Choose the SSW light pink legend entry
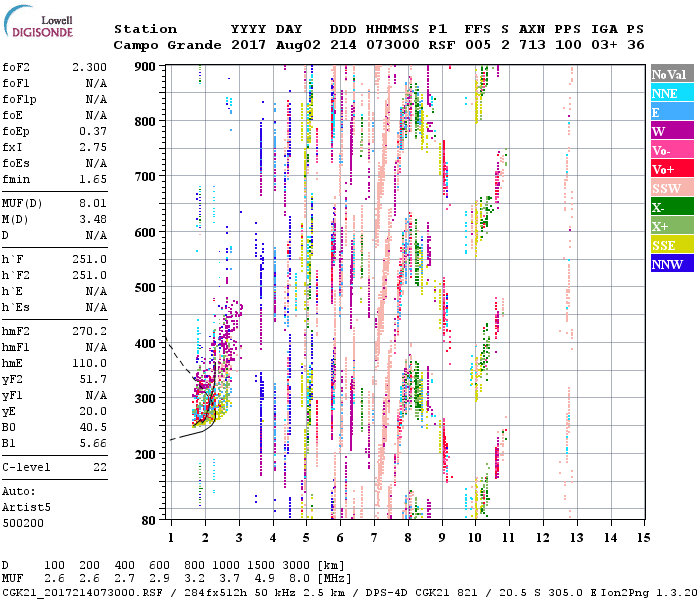This screenshot has height=600, width=700. [672, 188]
